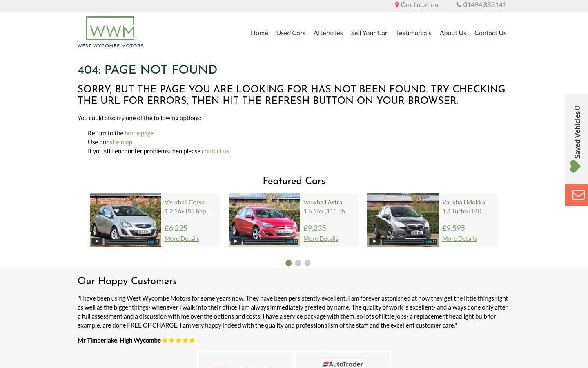
Task: Play the Vauxhall Corsa video
Action: pos(97,241)
